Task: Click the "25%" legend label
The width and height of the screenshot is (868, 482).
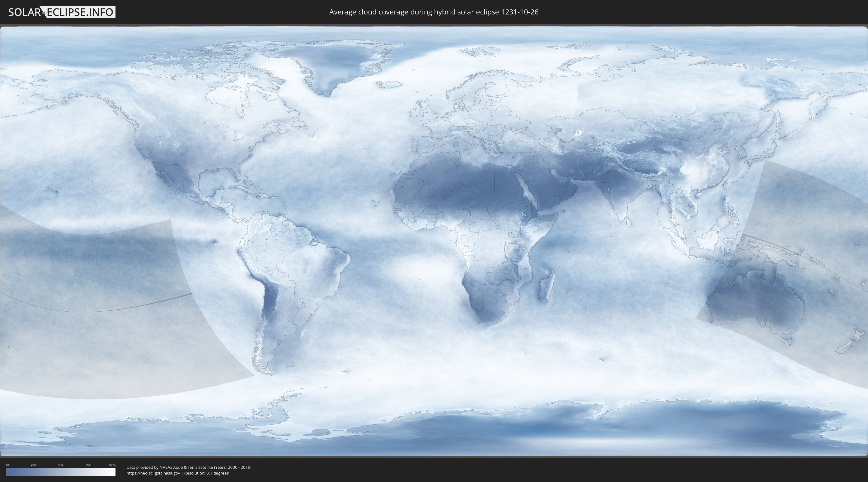Action: (33, 465)
